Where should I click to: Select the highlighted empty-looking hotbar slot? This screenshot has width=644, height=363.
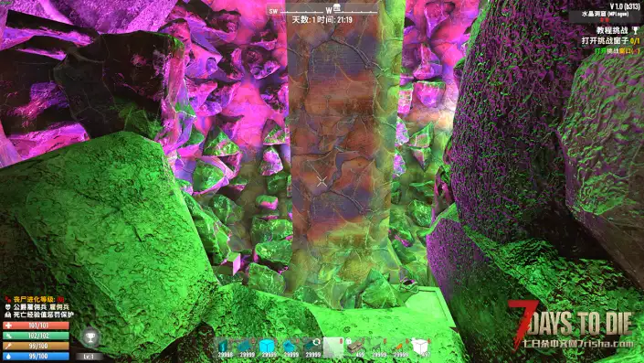coord(334,347)
